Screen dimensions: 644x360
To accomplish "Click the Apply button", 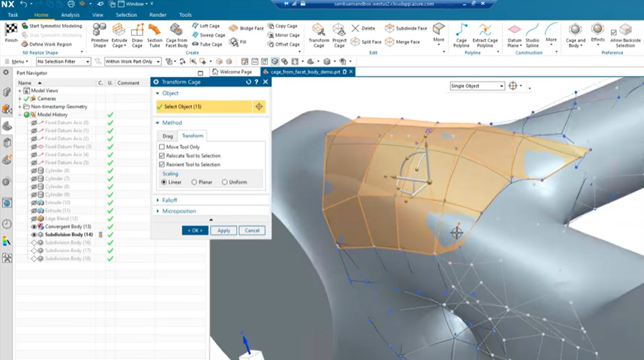I will pos(224,231).
